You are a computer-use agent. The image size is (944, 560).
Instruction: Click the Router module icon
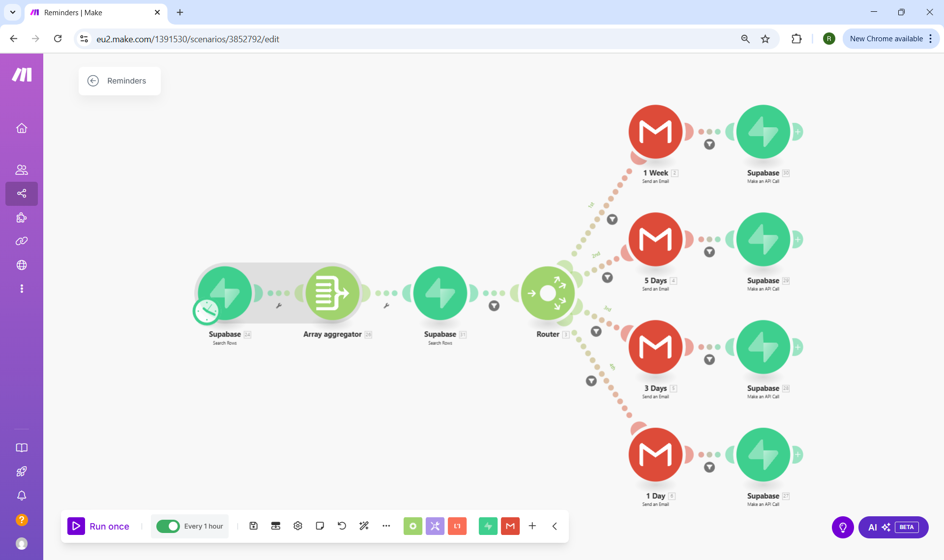tap(547, 294)
